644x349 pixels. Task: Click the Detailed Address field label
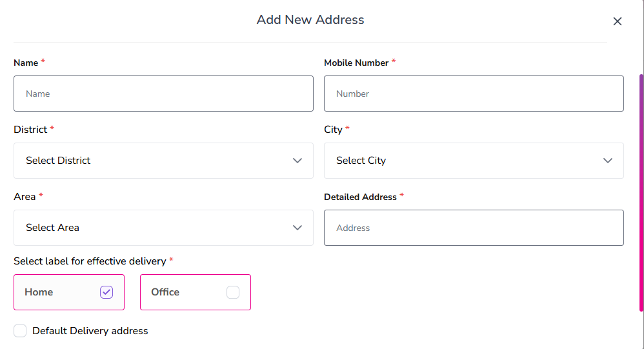tap(360, 197)
